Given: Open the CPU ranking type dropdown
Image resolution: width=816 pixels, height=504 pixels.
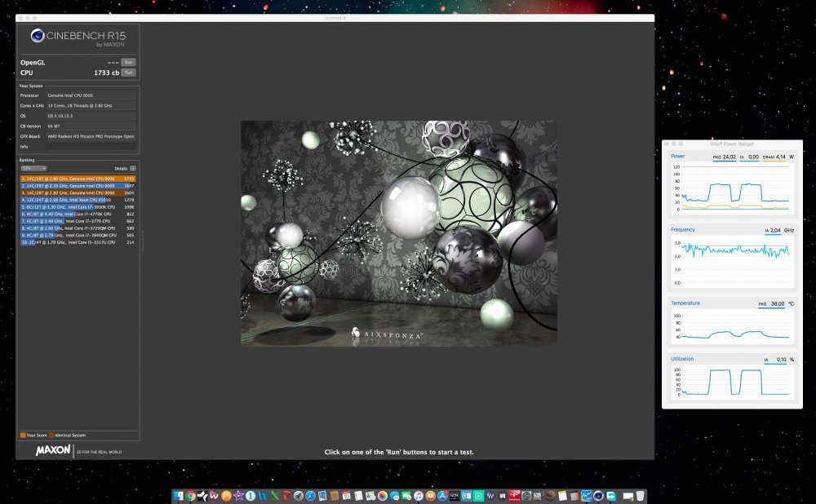Looking at the screenshot, I should (x=33, y=169).
